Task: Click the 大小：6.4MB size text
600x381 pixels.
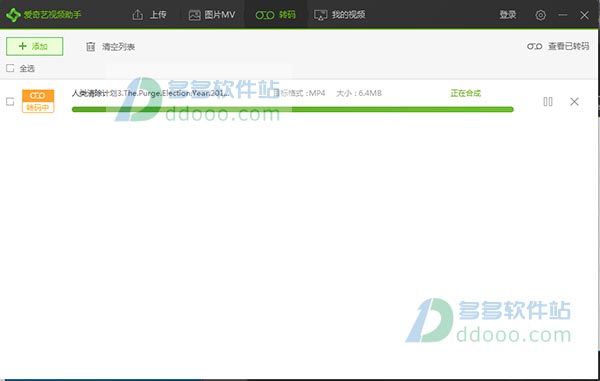Action: pos(359,93)
